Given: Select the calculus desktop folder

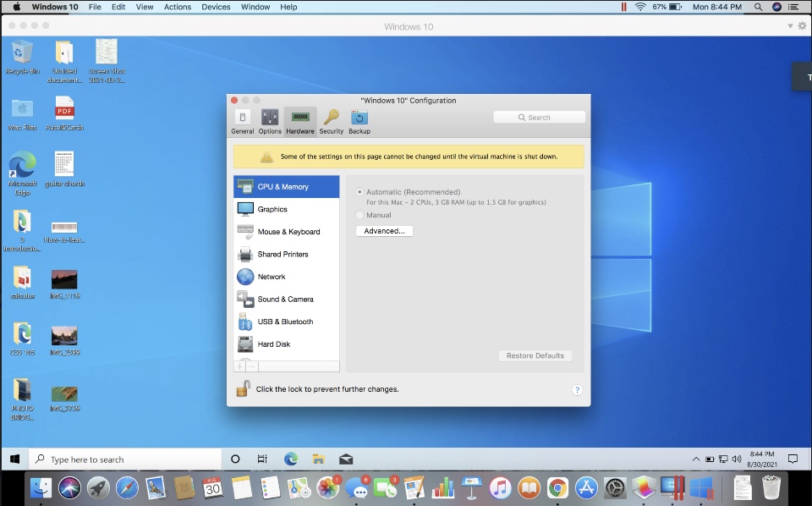Looking at the screenshot, I should (22, 283).
